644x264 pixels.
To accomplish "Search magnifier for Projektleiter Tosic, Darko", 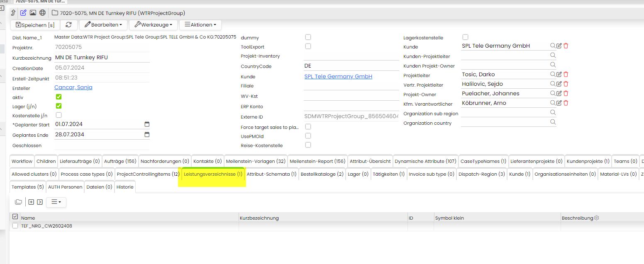I will tap(553, 74).
